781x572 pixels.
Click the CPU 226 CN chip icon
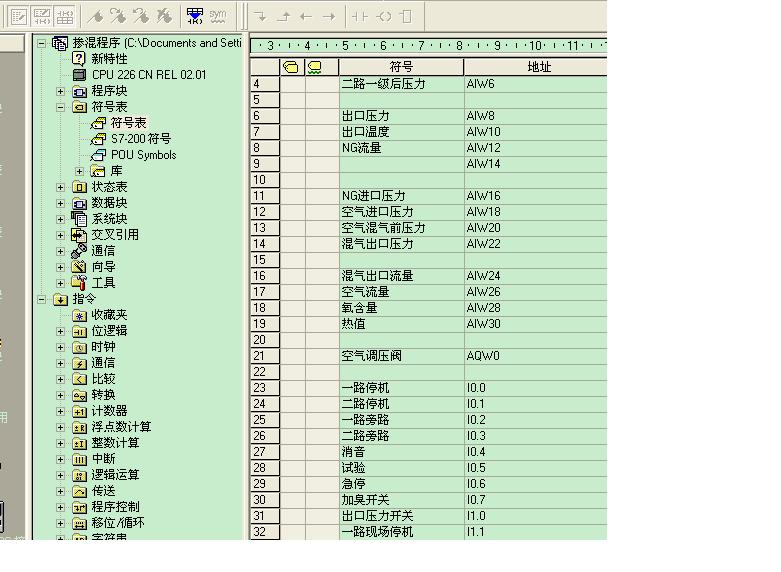point(80,75)
